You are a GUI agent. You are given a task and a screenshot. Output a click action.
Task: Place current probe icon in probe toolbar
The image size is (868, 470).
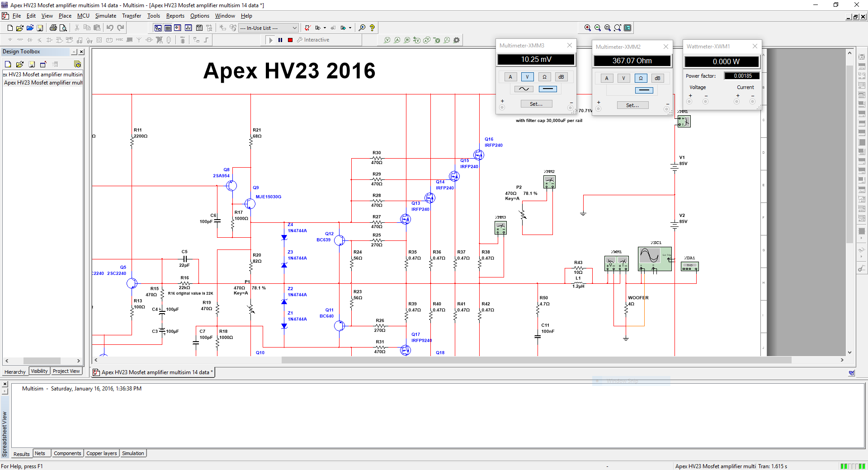point(397,40)
